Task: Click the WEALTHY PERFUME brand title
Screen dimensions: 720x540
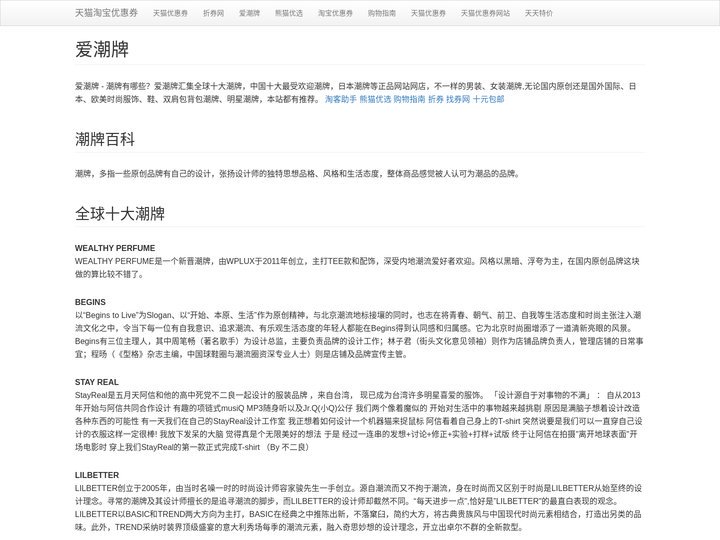Action: coord(115,248)
